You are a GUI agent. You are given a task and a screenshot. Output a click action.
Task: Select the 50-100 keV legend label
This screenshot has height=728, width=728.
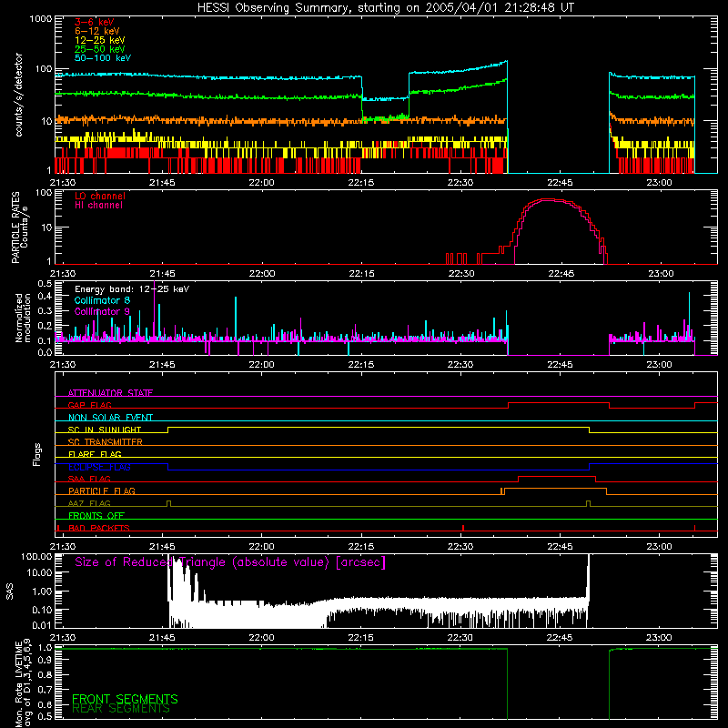(x=102, y=57)
